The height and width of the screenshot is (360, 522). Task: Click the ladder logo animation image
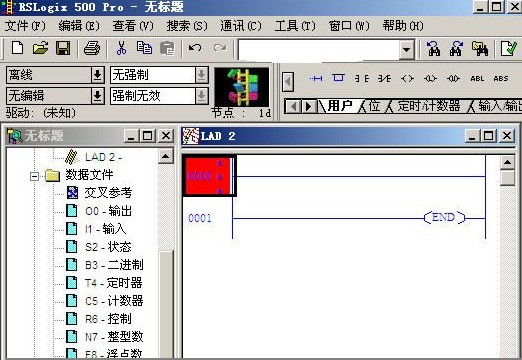coord(241,87)
